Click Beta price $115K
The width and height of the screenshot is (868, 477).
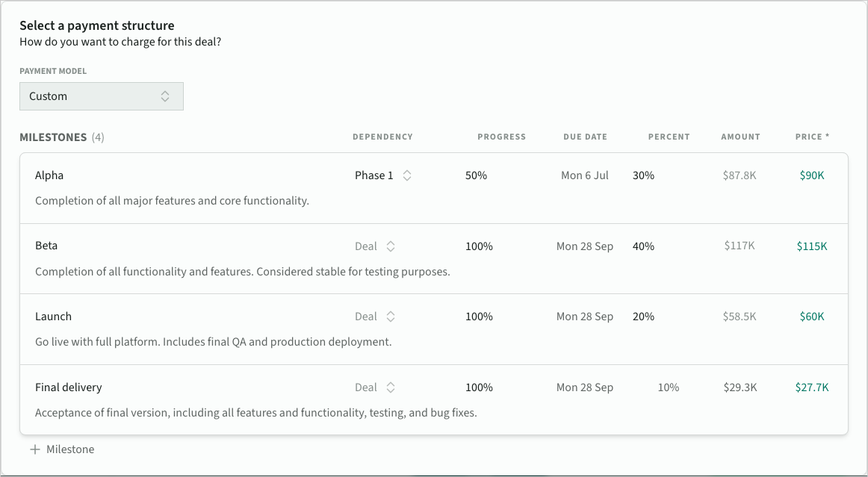point(811,246)
